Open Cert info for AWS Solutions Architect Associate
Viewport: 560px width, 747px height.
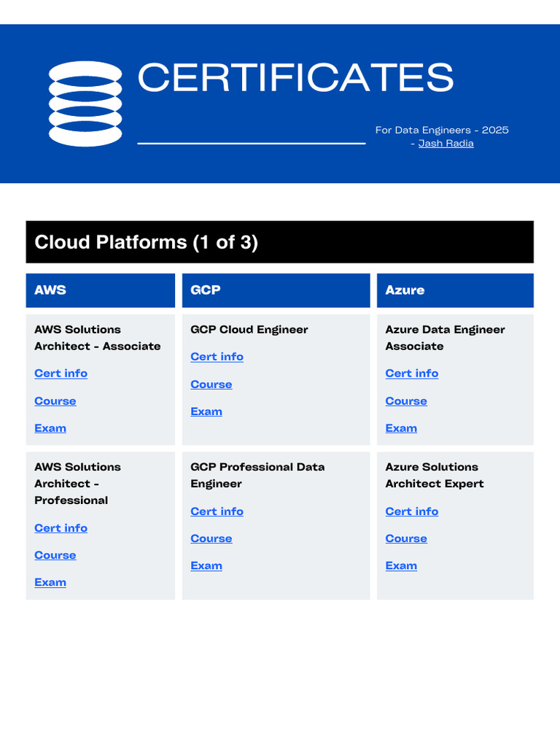61,373
